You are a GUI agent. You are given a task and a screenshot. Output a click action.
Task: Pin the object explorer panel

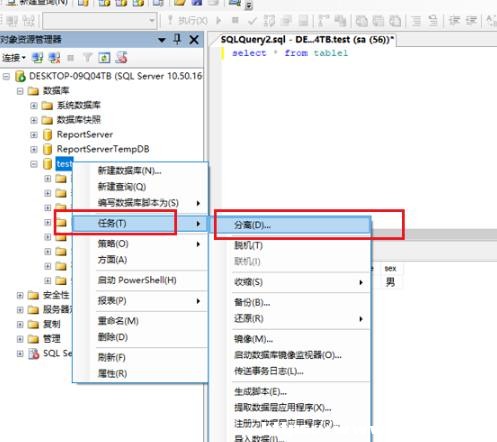click(x=177, y=39)
